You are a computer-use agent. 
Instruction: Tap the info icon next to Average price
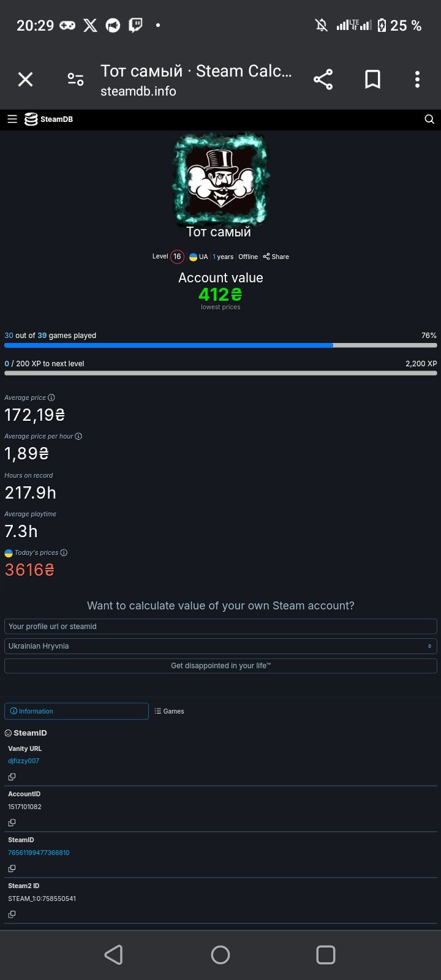(x=51, y=398)
